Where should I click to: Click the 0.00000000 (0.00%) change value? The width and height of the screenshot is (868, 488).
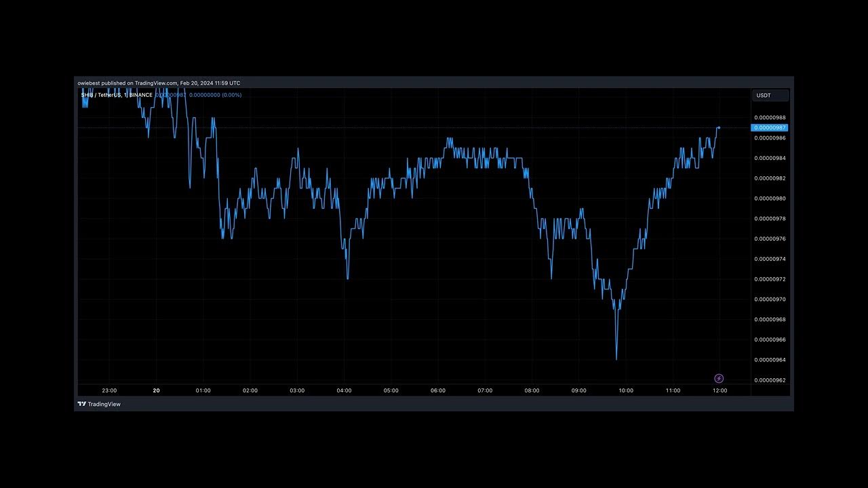pos(215,95)
